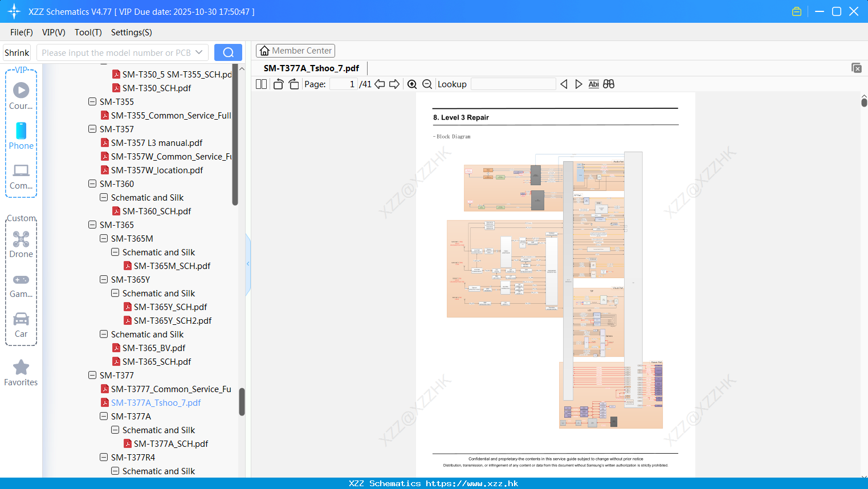The image size is (868, 489).
Task: Select the Computer category icon
Action: 21,176
